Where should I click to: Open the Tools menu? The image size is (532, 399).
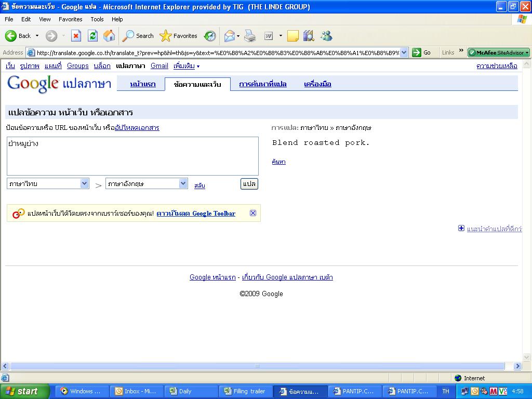coord(97,19)
